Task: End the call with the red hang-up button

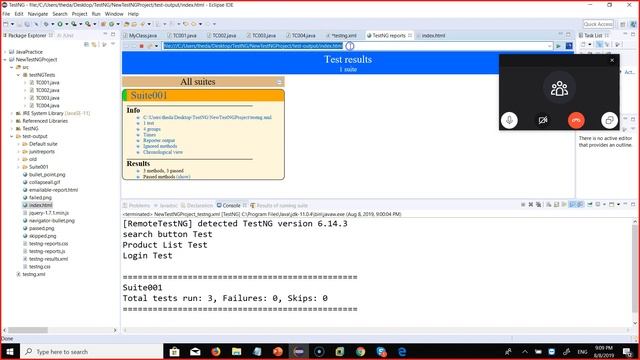Action: (x=576, y=120)
